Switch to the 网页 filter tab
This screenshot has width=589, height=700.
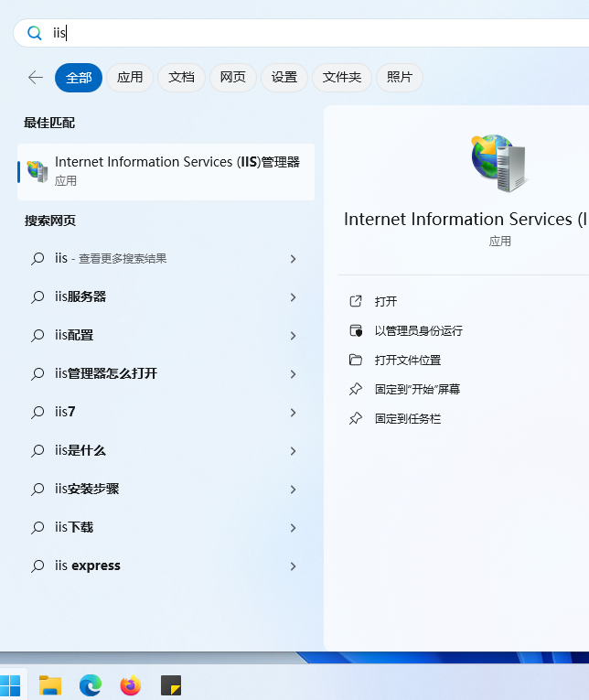[x=233, y=78]
